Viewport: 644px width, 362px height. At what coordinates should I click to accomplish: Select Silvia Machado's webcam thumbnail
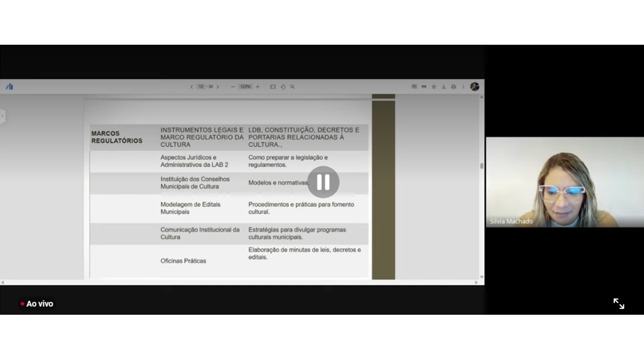click(x=565, y=182)
